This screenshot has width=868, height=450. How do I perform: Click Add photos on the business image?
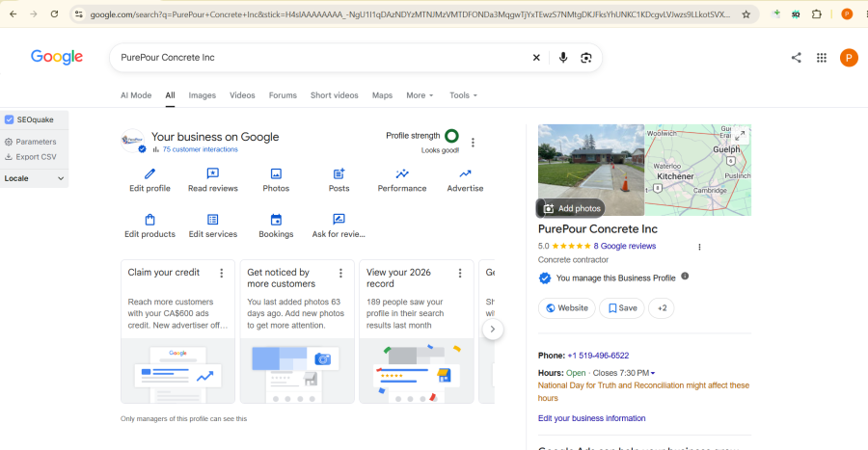572,208
